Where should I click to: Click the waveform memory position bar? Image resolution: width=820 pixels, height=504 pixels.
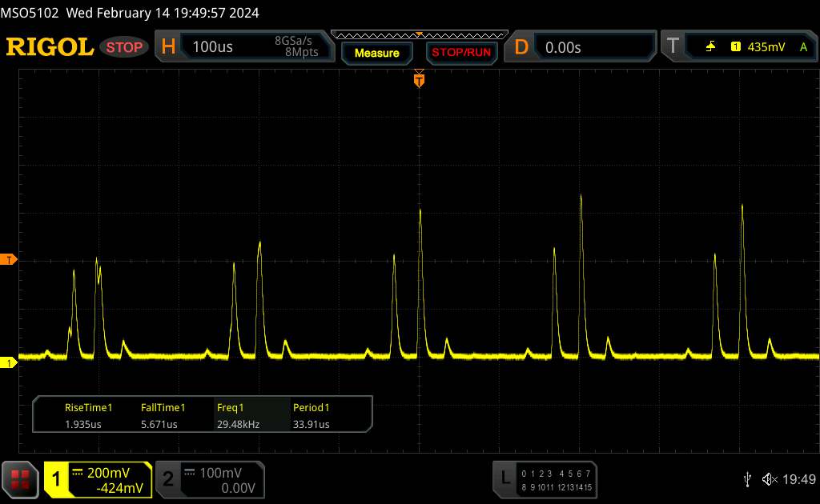coord(420,35)
